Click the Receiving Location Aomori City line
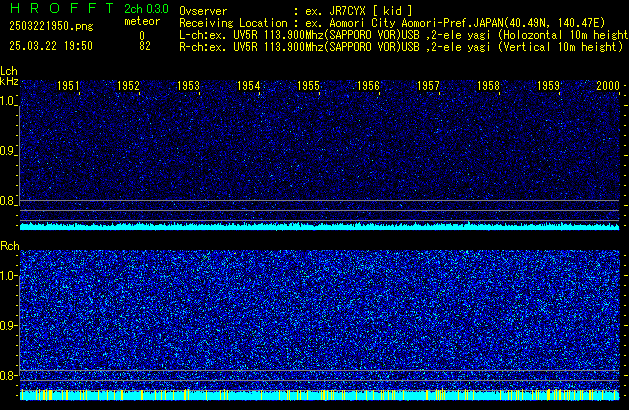Image resolution: width=629 pixels, height=410 pixels. [x=392, y=23]
